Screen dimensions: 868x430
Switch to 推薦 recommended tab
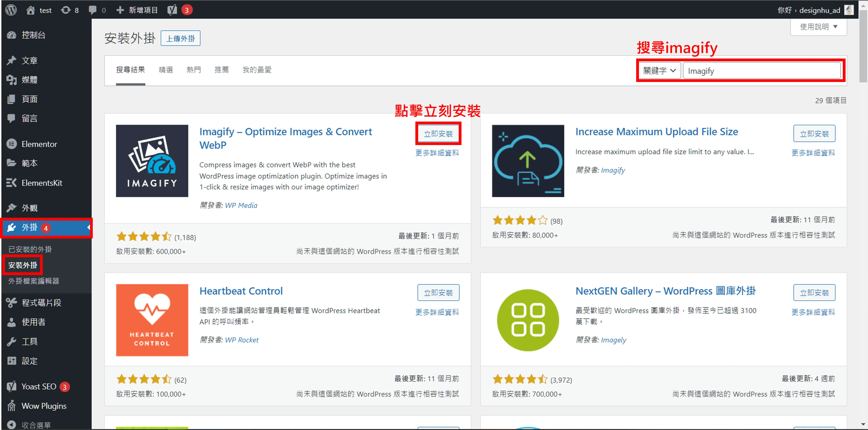click(x=222, y=70)
